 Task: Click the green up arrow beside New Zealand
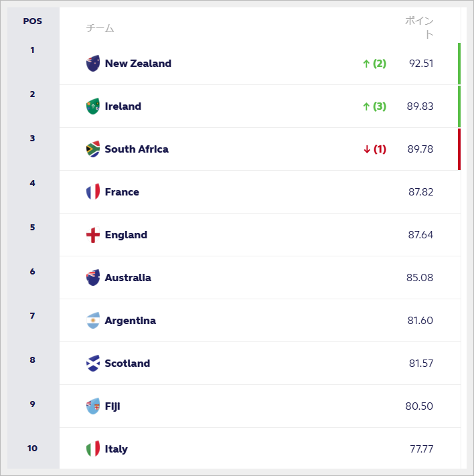(366, 64)
